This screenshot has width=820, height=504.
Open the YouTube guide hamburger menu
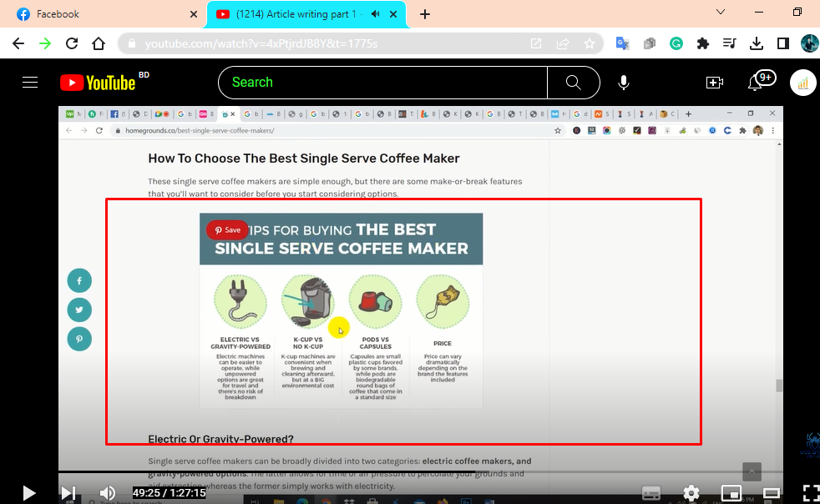pos(30,82)
